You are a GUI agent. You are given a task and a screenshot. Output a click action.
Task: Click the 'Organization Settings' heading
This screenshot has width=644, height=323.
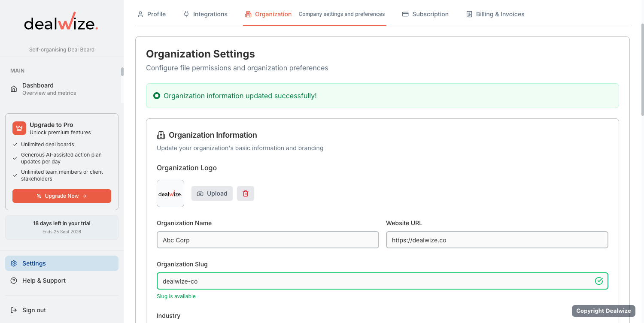pyautogui.click(x=200, y=54)
